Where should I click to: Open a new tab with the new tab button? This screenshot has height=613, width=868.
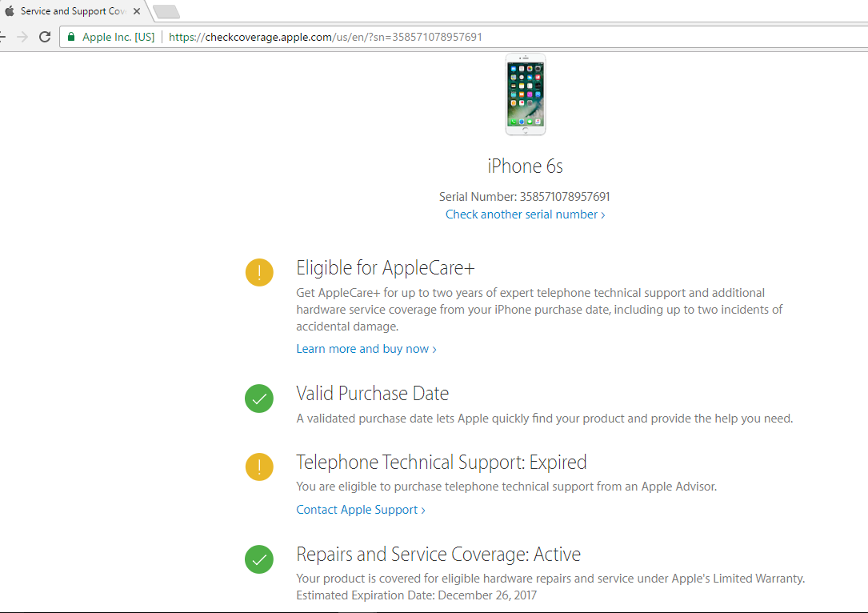166,12
